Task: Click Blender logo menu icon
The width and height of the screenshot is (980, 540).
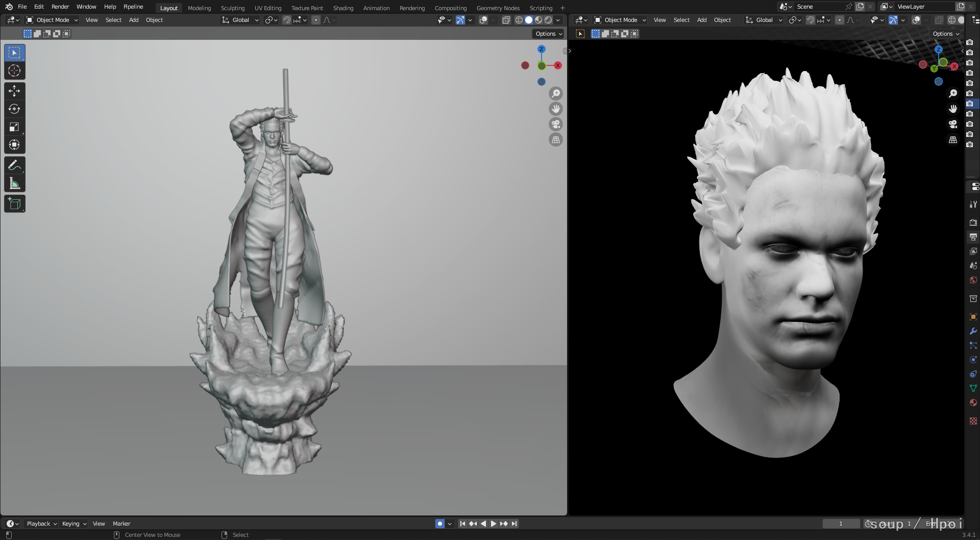Action: coord(9,7)
